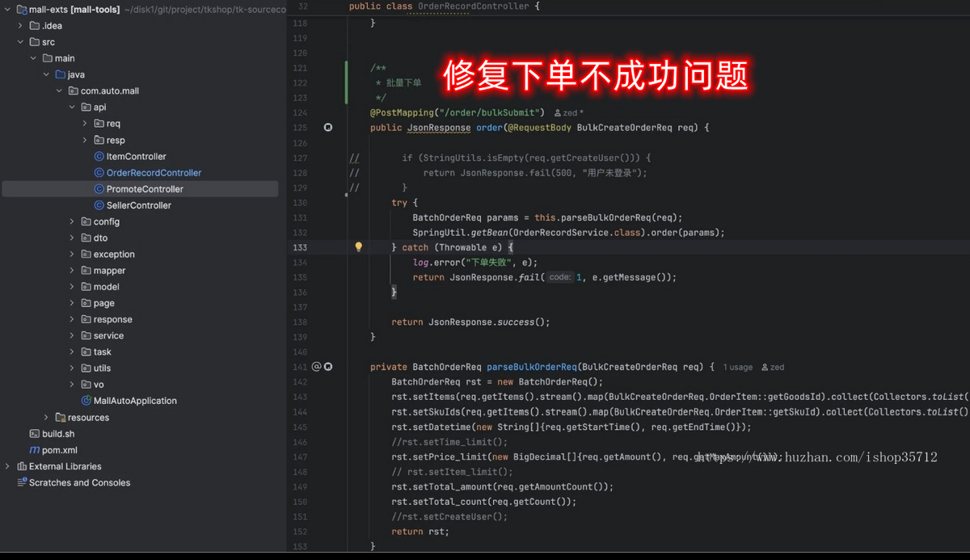Click the java source folder icon
The height and width of the screenshot is (560, 970).
click(x=61, y=74)
